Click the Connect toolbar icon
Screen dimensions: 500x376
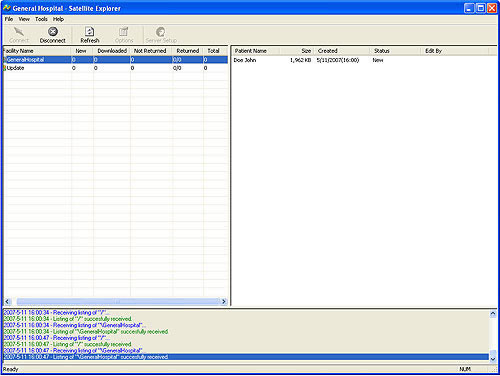point(19,35)
